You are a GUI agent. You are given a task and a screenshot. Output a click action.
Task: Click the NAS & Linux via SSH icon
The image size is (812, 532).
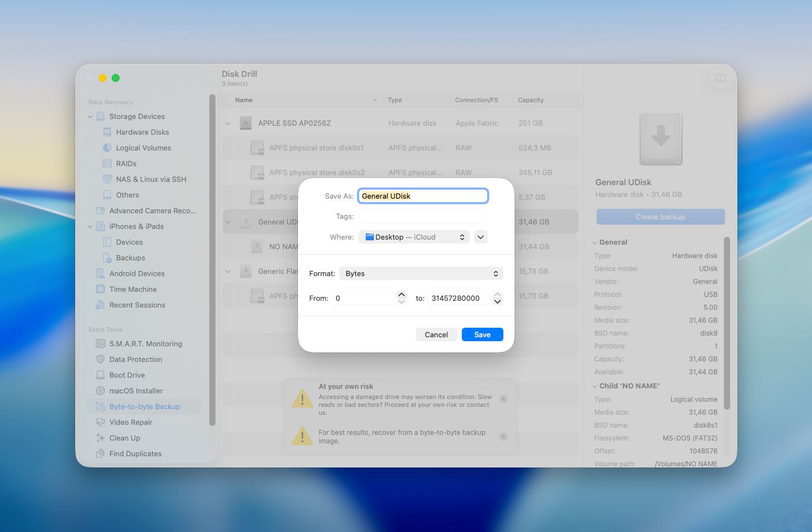[x=107, y=179]
